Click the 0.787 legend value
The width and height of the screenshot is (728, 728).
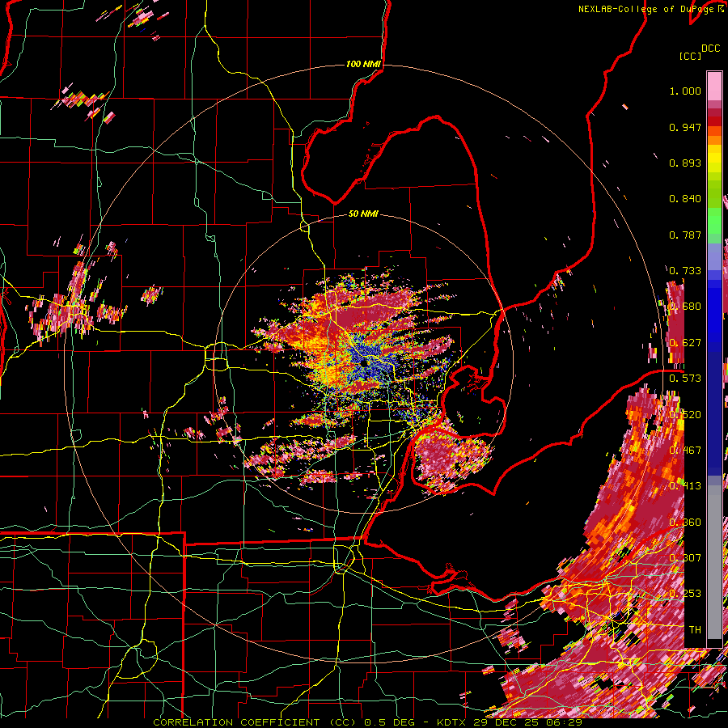point(685,235)
